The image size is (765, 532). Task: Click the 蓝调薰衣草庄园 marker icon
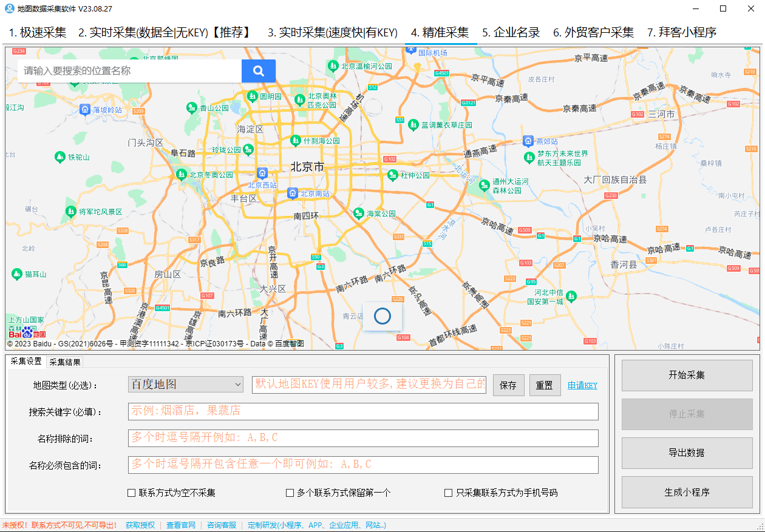click(x=413, y=124)
